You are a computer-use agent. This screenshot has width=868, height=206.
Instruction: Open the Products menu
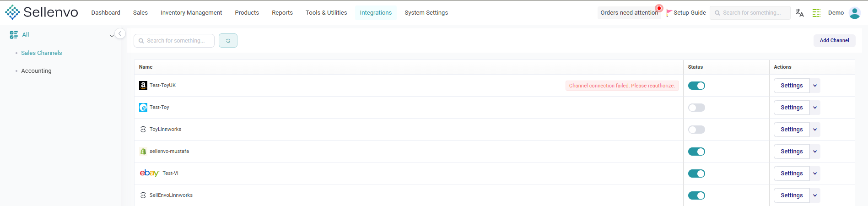tap(247, 13)
